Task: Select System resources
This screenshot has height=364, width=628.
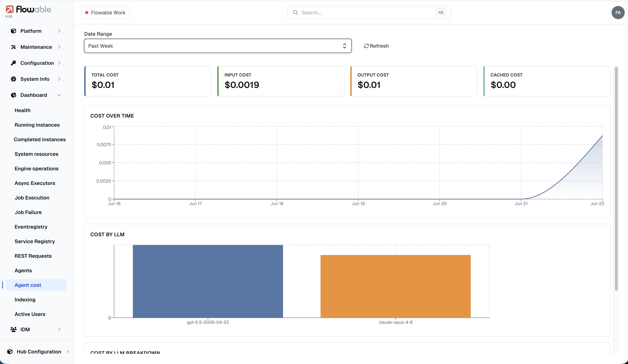Action: click(x=36, y=154)
